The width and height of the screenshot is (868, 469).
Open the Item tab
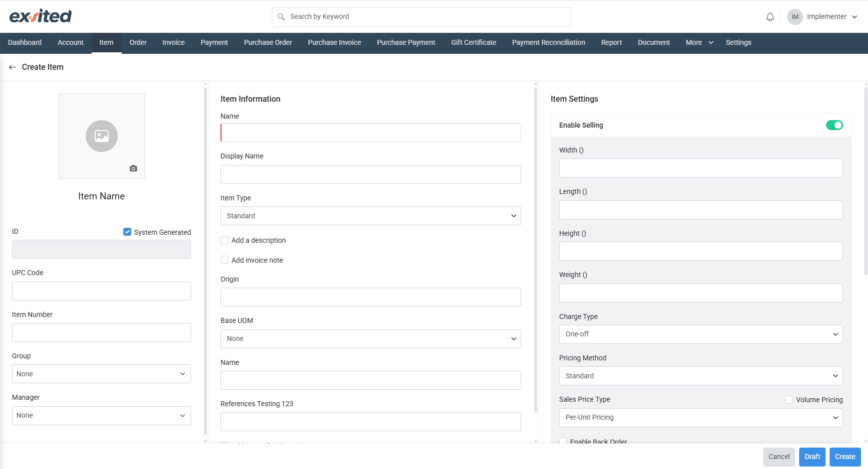coord(106,43)
